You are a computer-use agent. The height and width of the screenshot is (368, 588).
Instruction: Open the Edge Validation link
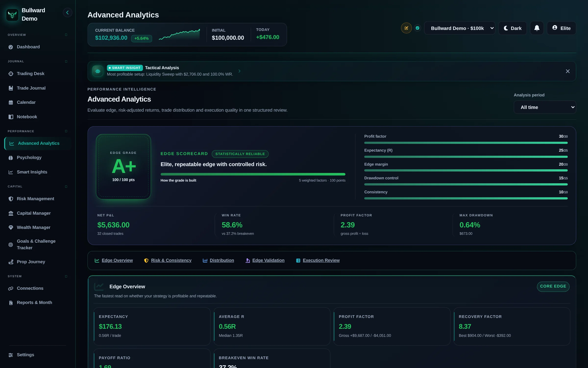[268, 261]
